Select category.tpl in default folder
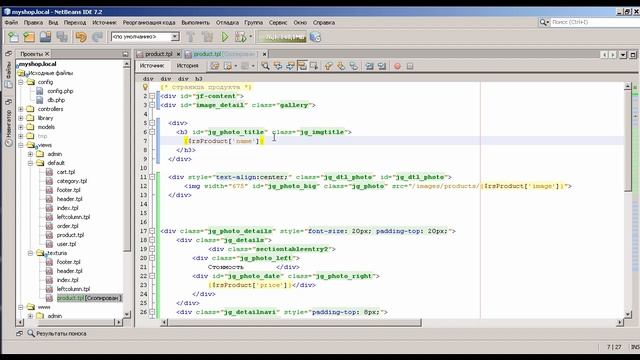This screenshot has height=360, width=640. 72,181
